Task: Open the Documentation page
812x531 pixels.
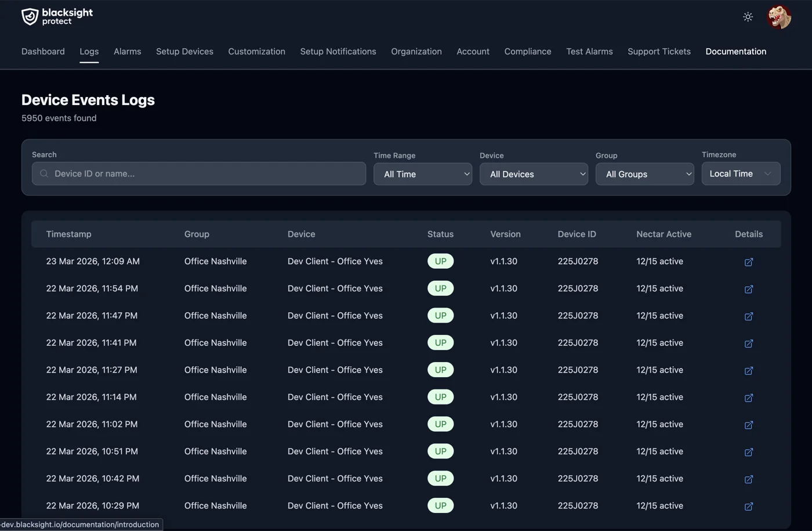Action: (x=735, y=52)
